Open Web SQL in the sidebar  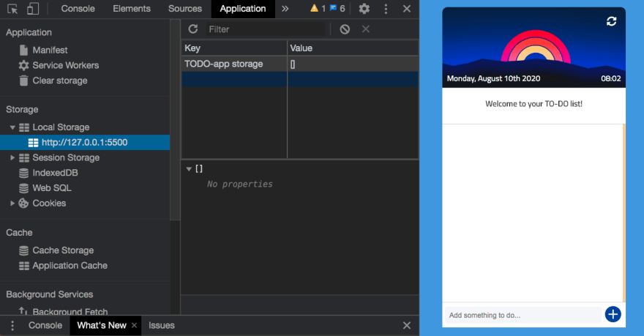coord(52,188)
